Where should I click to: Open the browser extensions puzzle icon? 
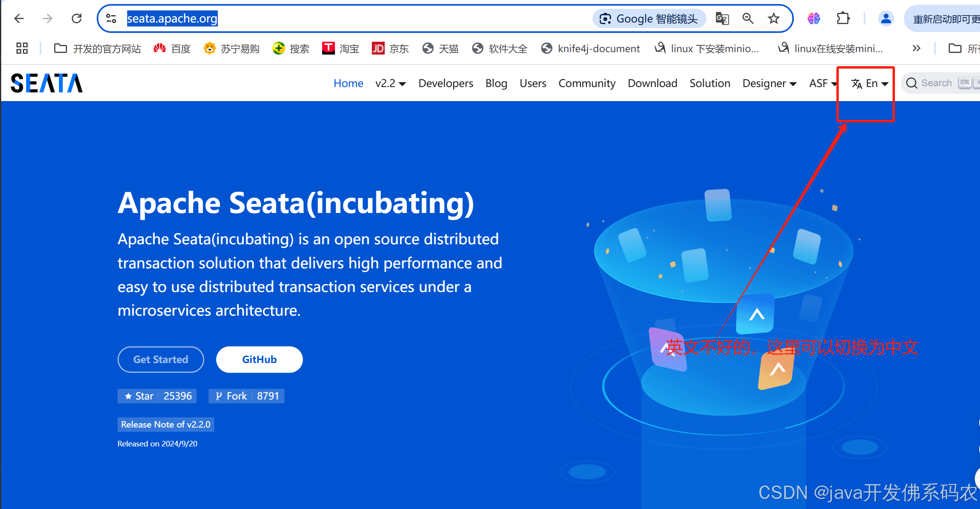843,18
